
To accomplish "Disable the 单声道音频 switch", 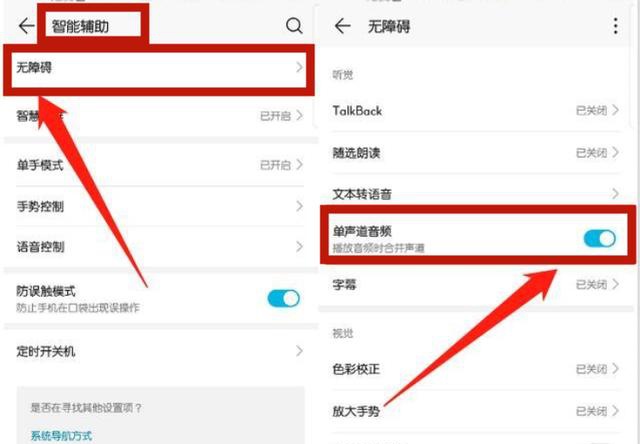I will pyautogui.click(x=600, y=239).
